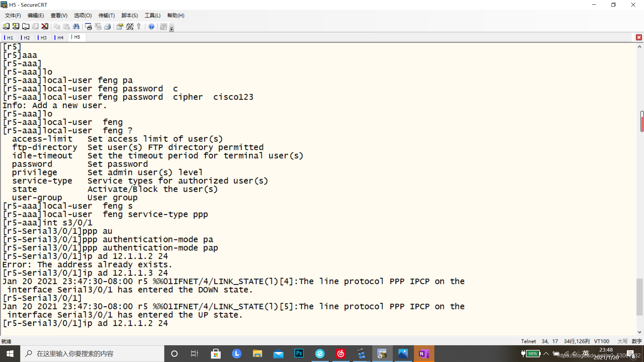
Task: Click the Quick Connect lightning icon
Action: (x=16, y=26)
